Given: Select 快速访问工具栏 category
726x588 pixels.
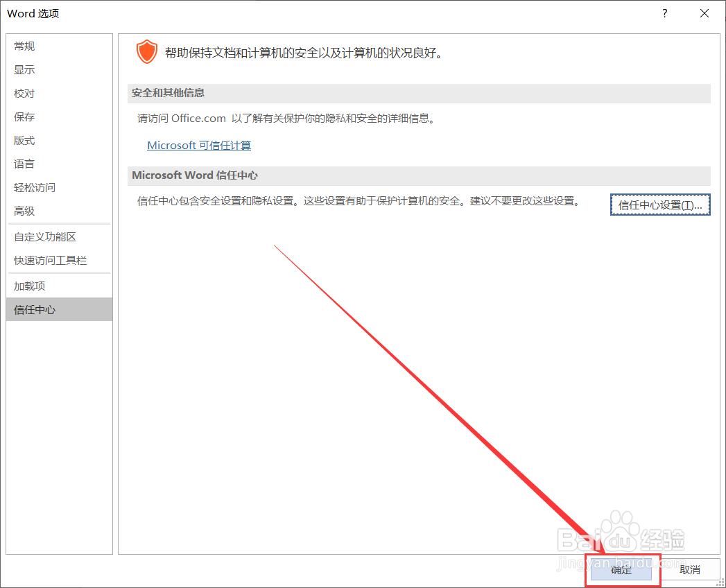Looking at the screenshot, I should point(59,261).
